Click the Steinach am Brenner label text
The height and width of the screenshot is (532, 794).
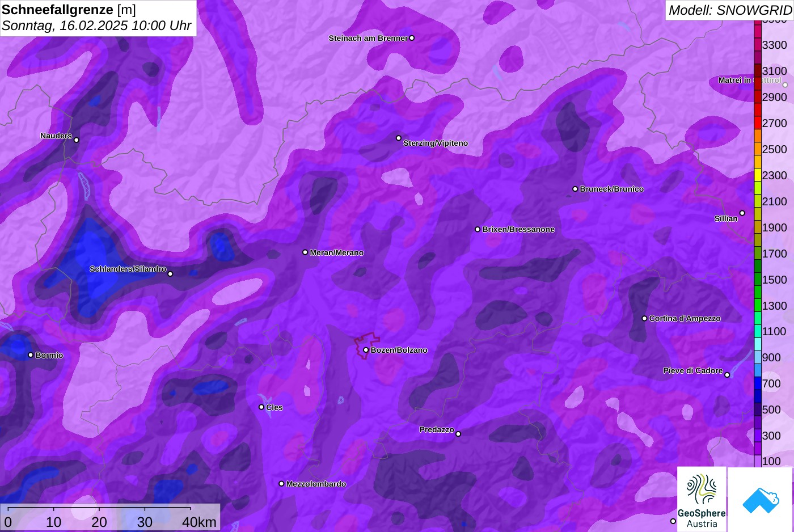click(368, 38)
